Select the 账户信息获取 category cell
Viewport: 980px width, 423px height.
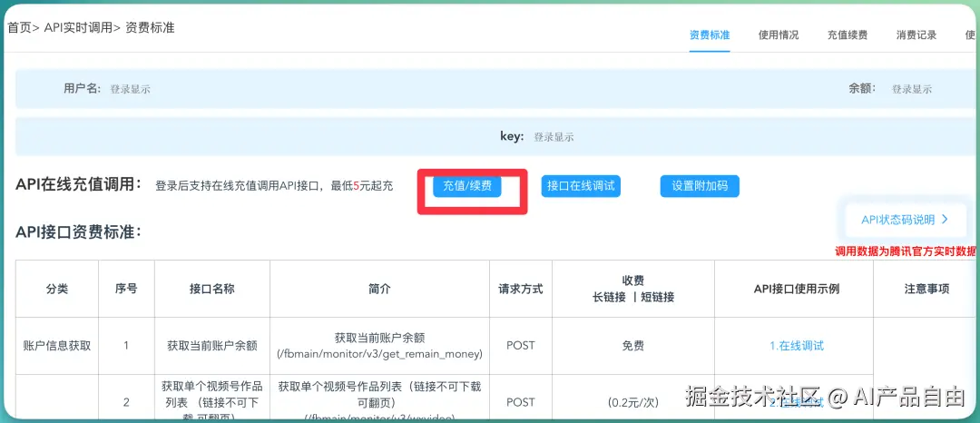57,346
